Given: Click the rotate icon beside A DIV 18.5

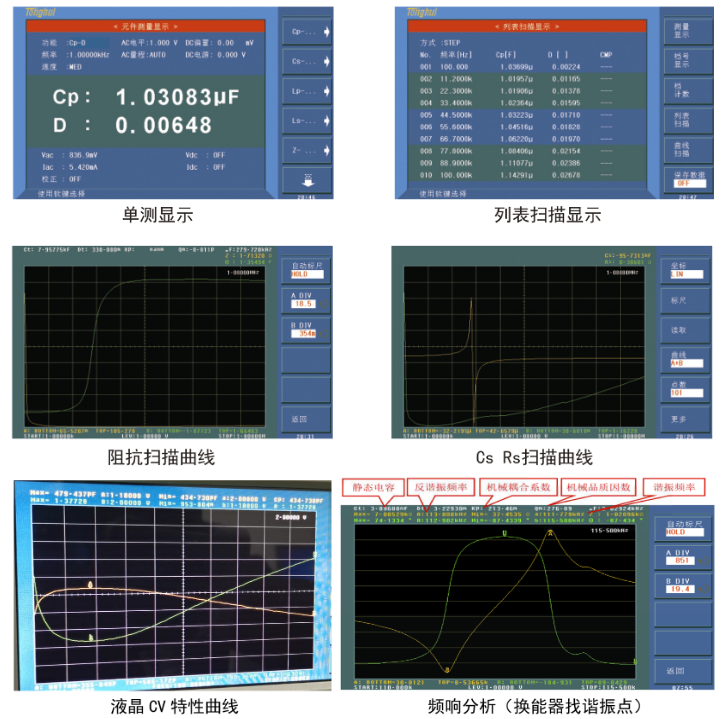Looking at the screenshot, I should [324, 304].
